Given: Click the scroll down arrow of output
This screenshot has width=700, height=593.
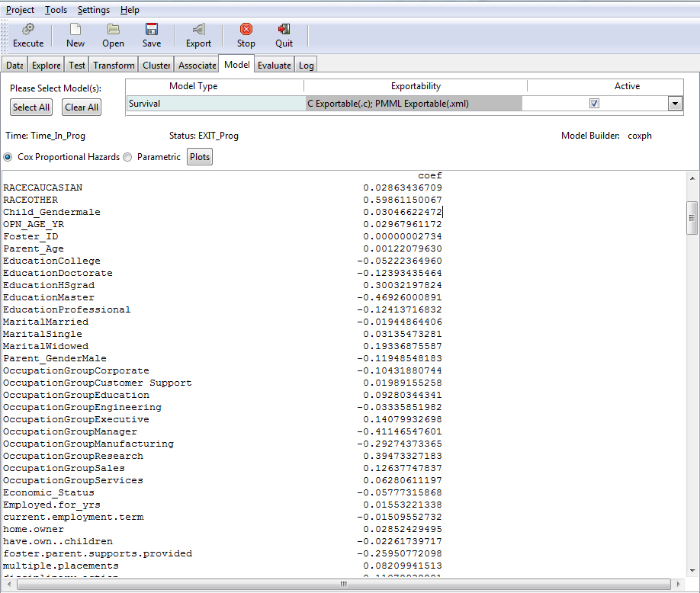Looking at the screenshot, I should [x=692, y=570].
